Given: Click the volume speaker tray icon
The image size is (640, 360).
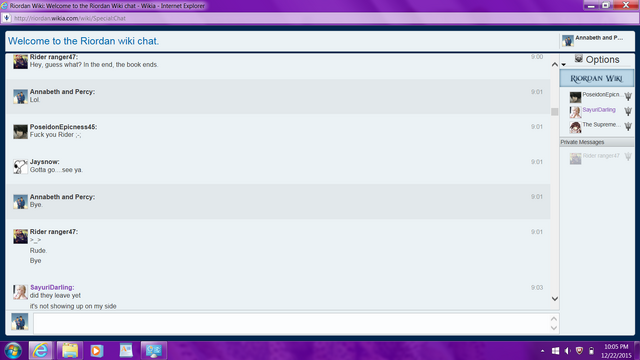Looking at the screenshot, I should 567,351.
